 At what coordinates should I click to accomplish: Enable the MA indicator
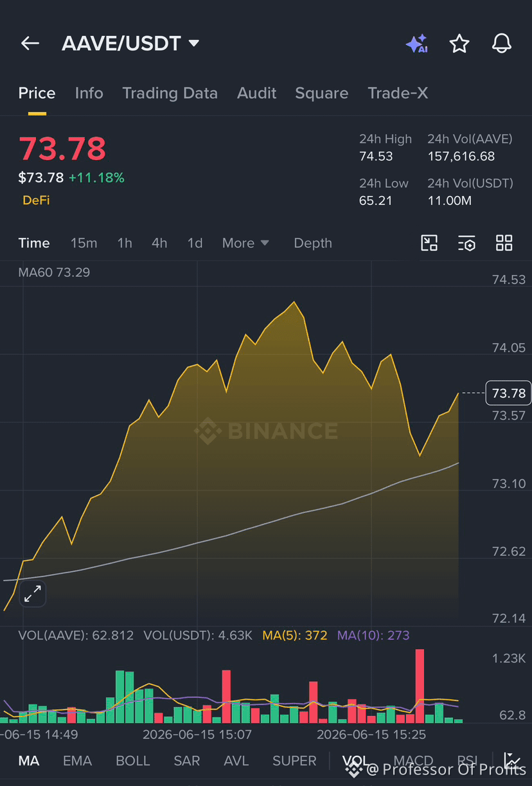pyautogui.click(x=28, y=761)
